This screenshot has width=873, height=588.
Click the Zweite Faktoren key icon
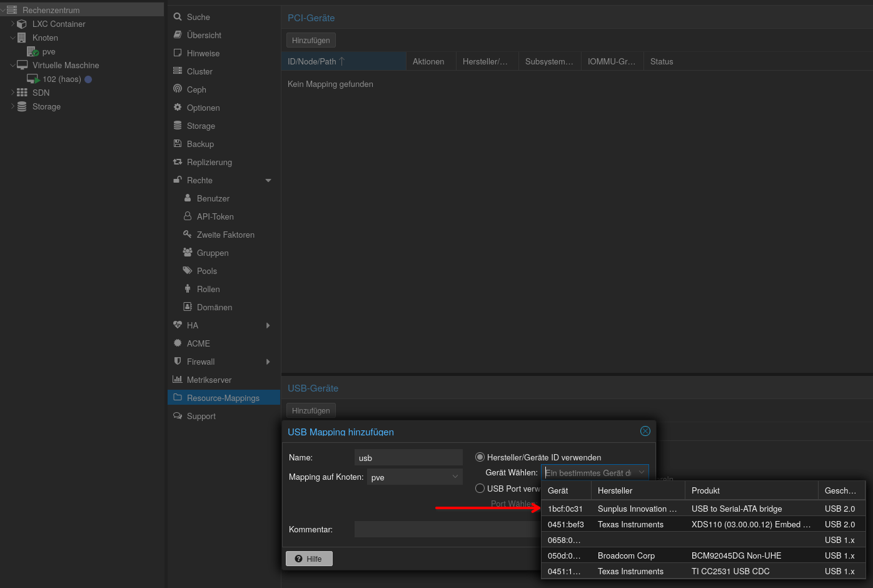(188, 235)
